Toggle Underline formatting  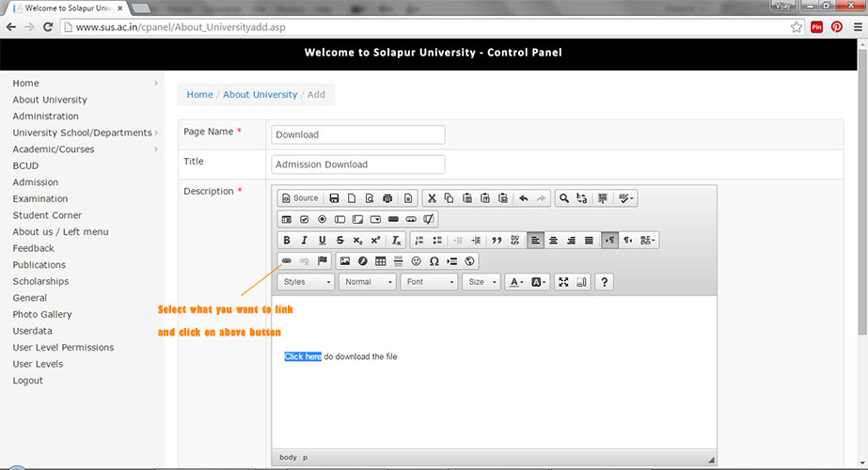point(323,241)
